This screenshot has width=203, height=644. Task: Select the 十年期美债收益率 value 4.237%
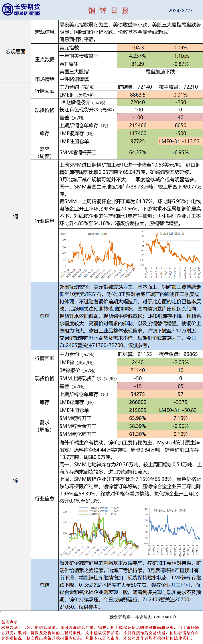point(137,56)
